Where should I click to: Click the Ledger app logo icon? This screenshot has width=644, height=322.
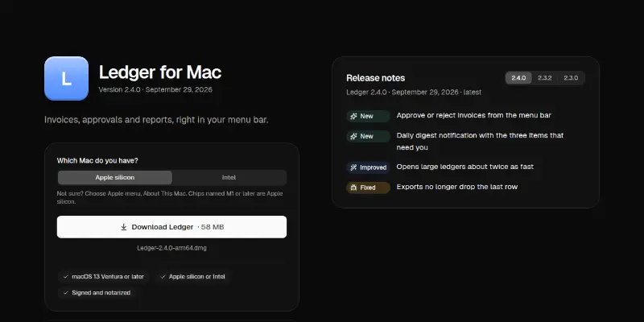coord(66,78)
